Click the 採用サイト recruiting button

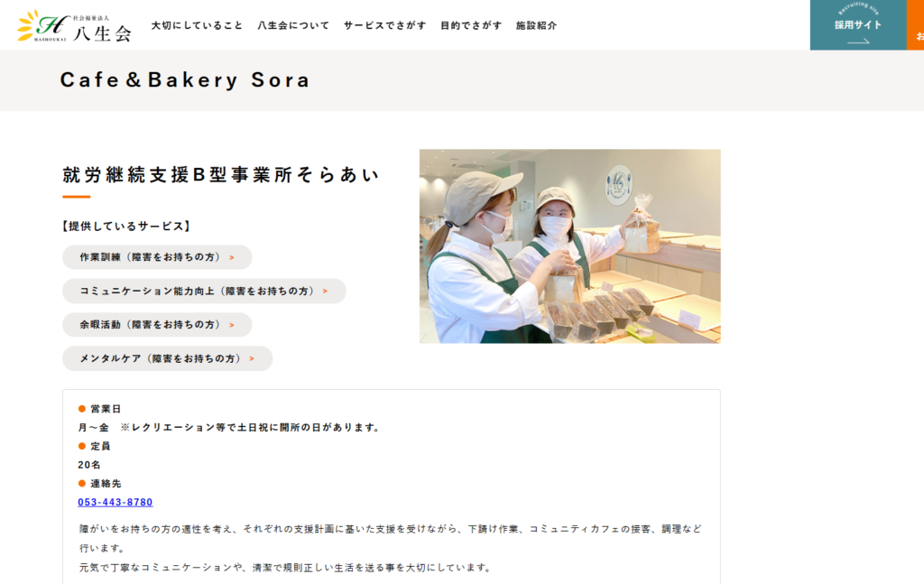pyautogui.click(x=857, y=24)
